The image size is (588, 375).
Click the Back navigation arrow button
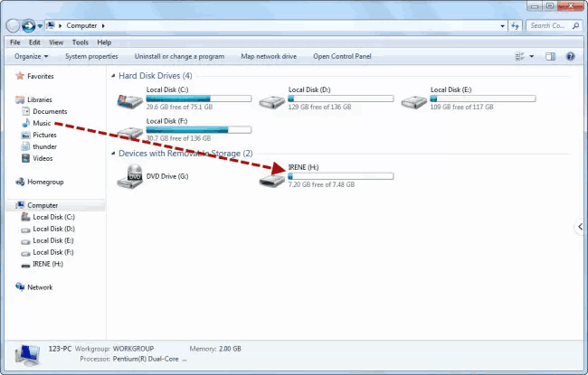coord(14,25)
